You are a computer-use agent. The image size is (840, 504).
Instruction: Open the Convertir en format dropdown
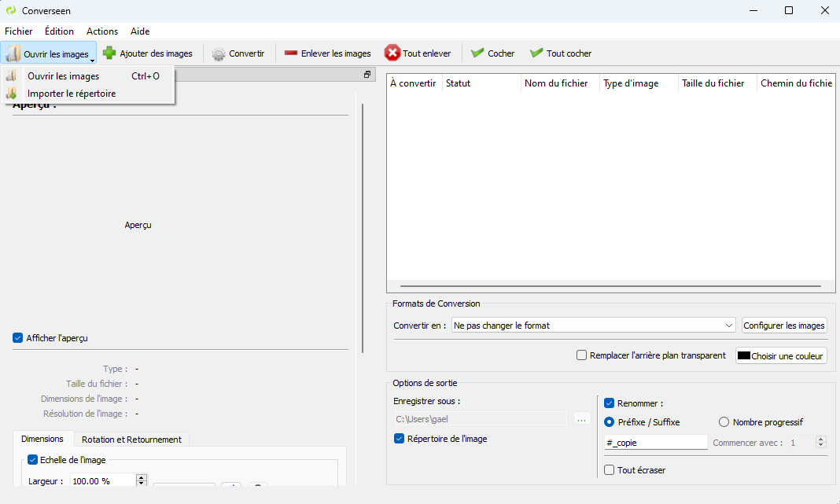[593, 326]
